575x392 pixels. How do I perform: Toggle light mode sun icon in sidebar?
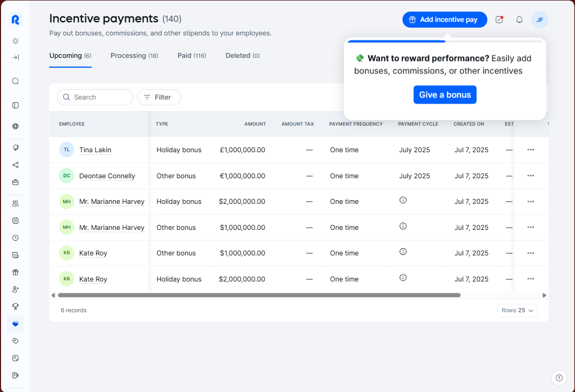point(16,41)
